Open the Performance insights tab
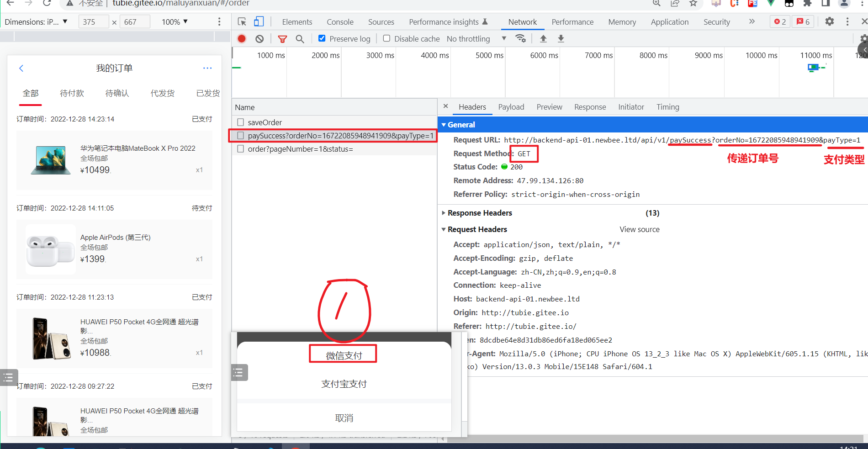 (448, 22)
